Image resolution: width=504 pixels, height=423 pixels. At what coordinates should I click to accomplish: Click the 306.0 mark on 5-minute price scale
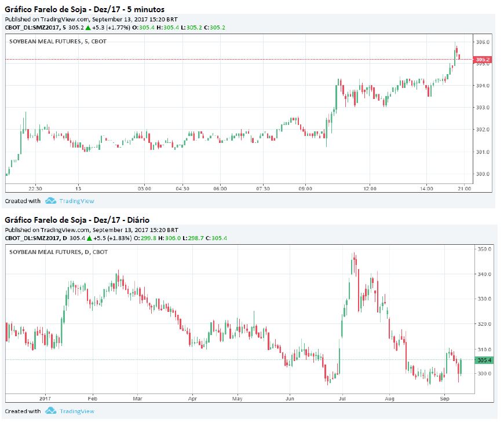point(482,42)
